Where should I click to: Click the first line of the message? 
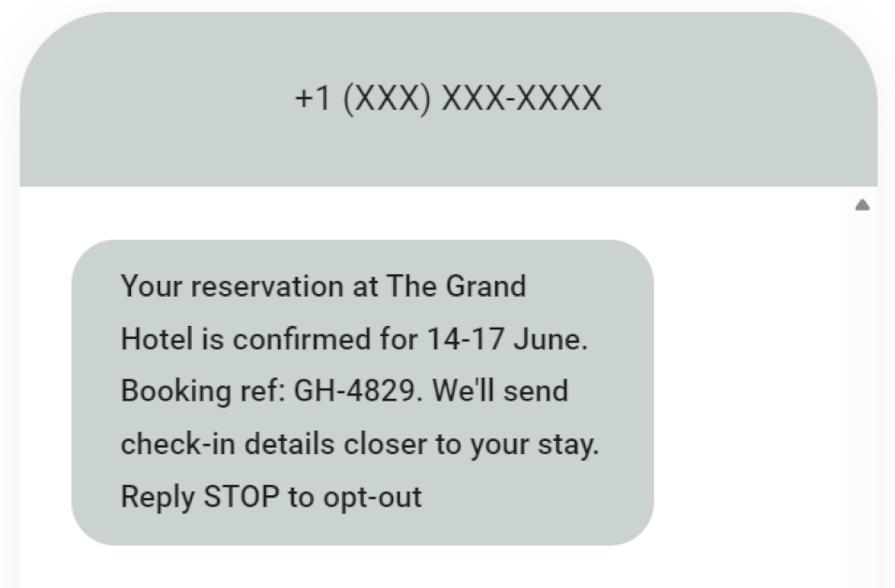click(x=323, y=287)
